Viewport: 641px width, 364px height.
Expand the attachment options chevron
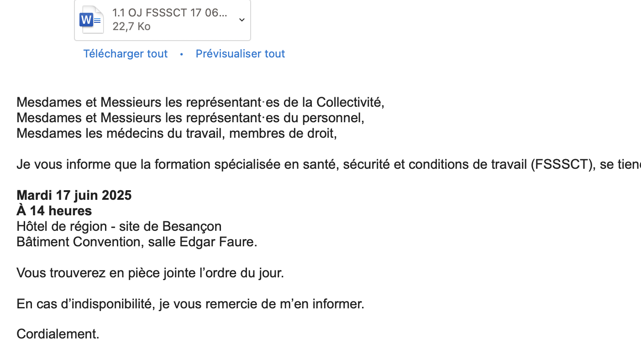coord(242,20)
